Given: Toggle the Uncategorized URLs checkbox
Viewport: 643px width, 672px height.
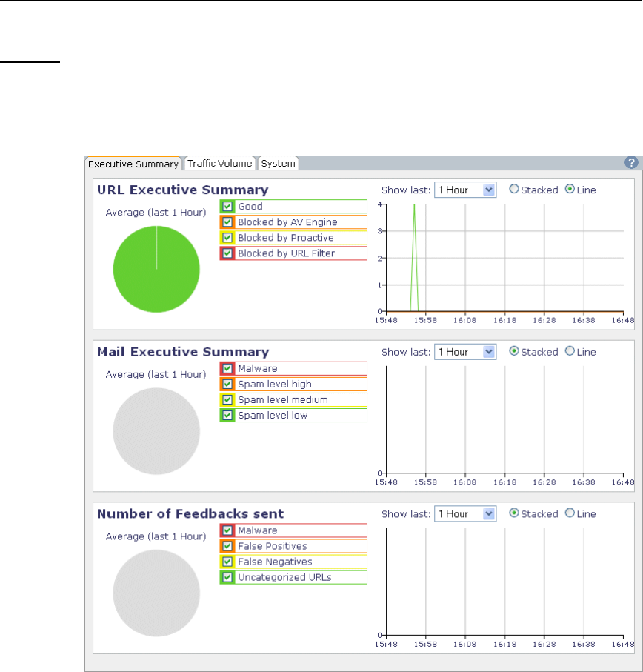Looking at the screenshot, I should coord(227,577).
